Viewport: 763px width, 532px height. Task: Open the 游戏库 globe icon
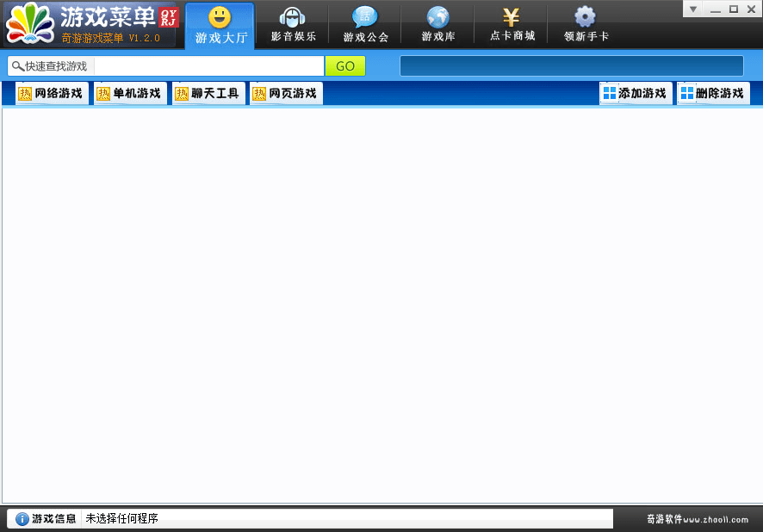click(437, 15)
